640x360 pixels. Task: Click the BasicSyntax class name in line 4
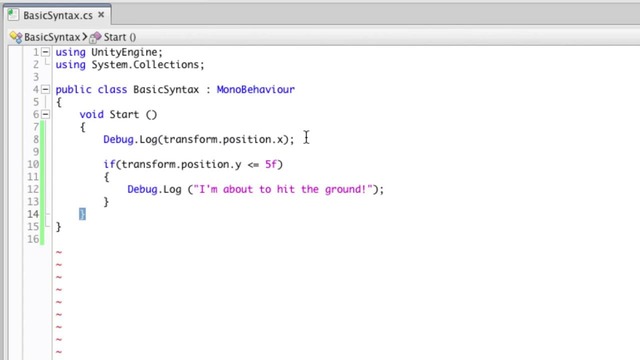pos(166,89)
